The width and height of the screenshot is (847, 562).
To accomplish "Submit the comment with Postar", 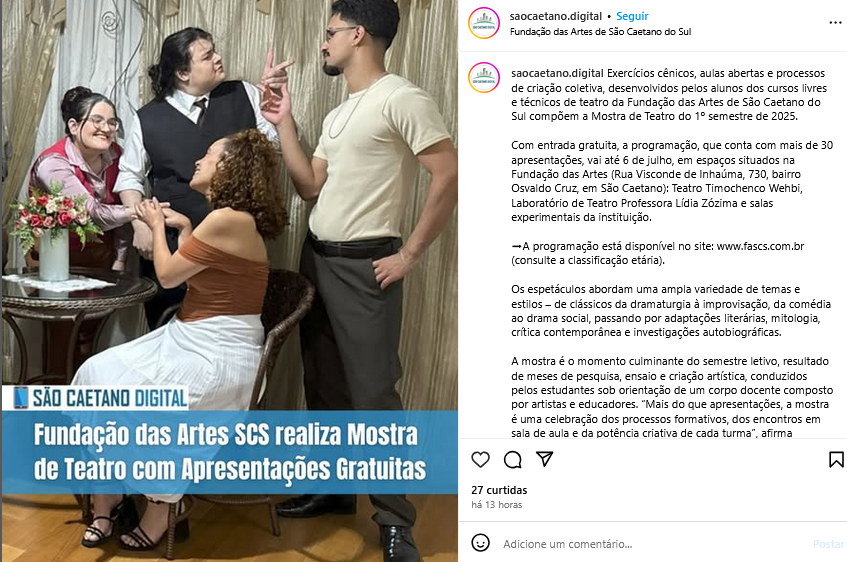I will coord(829,544).
